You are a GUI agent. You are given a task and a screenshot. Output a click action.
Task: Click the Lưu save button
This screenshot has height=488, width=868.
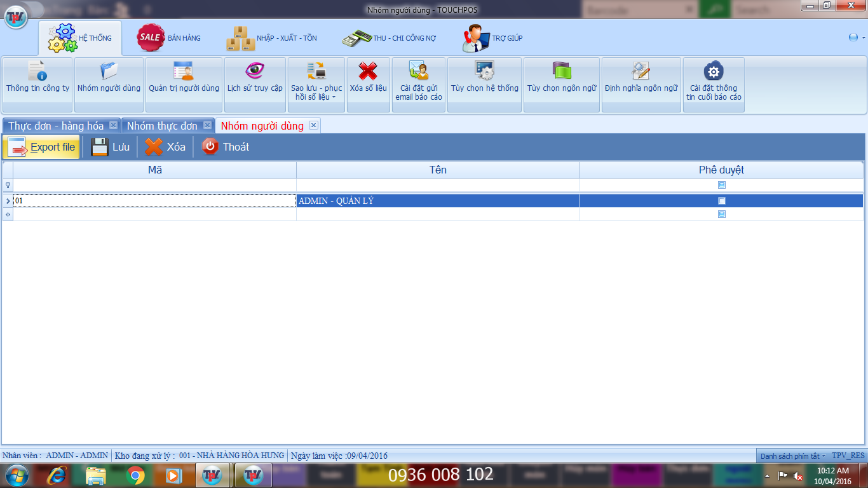(x=111, y=147)
